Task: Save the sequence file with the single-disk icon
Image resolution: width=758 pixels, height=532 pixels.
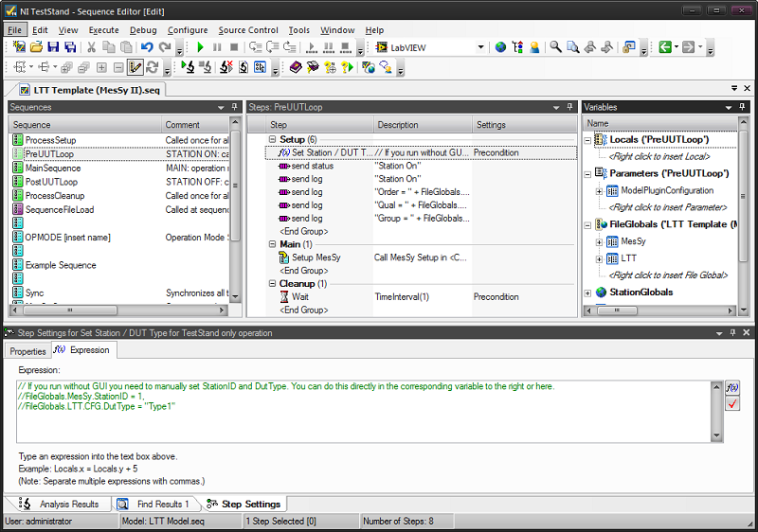Action: pos(53,46)
